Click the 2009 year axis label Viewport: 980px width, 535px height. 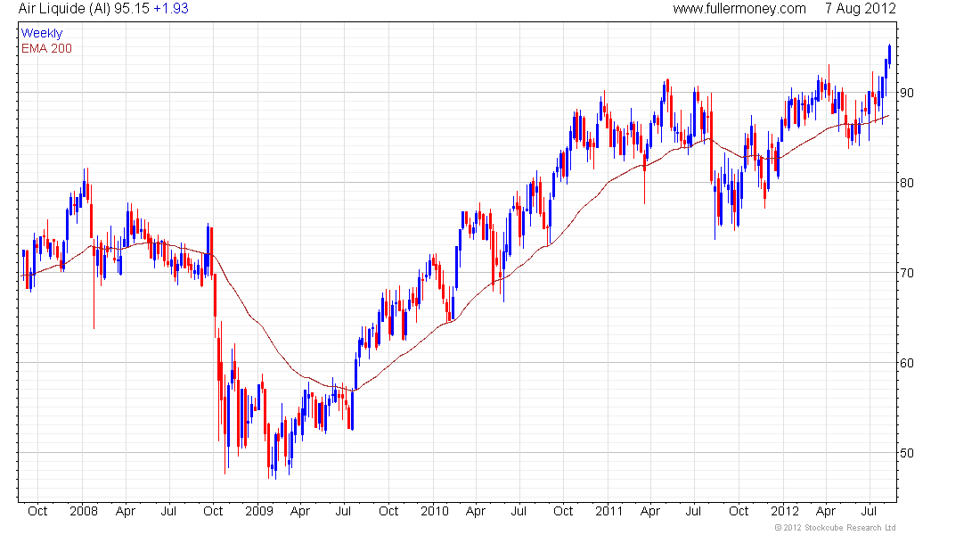click(x=259, y=511)
